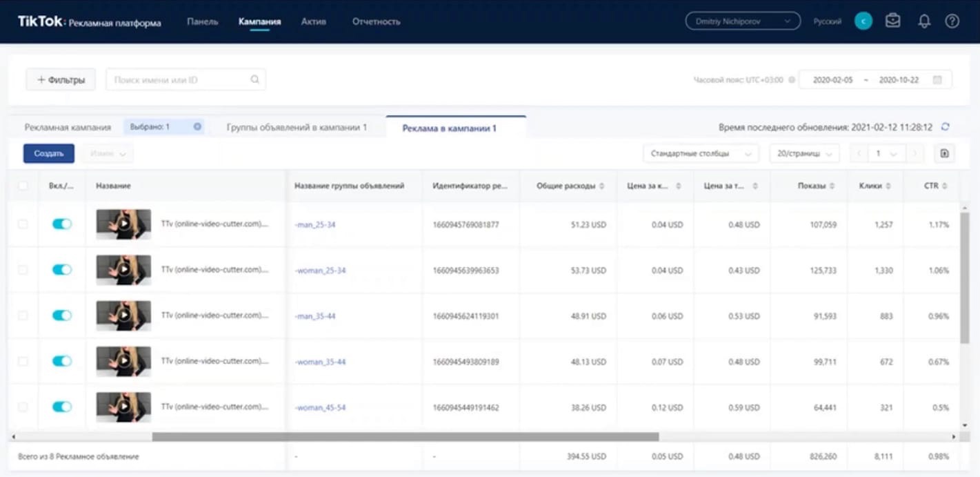Click the horizontal scrollbar under the table
This screenshot has width=980, height=477.
(x=405, y=437)
